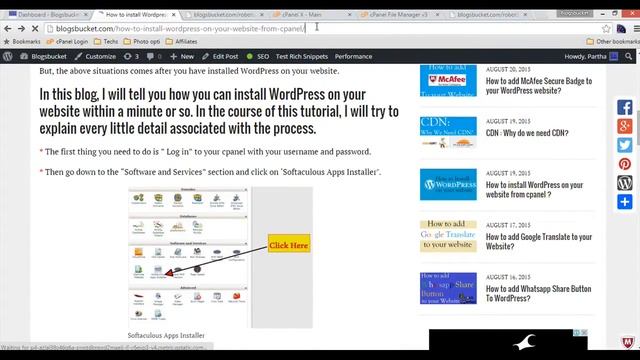Viewport: 640px width, 360px height.
Task: Open the WordPress logo menu in admin bar
Action: 7,56
